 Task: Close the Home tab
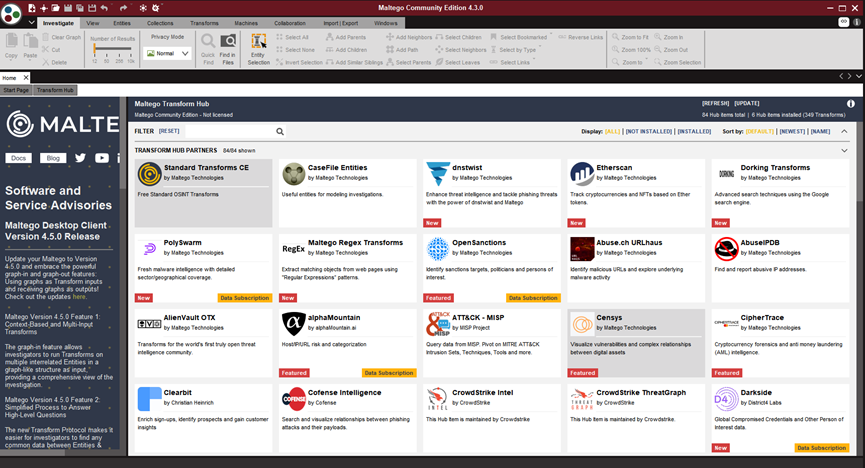(x=26, y=78)
